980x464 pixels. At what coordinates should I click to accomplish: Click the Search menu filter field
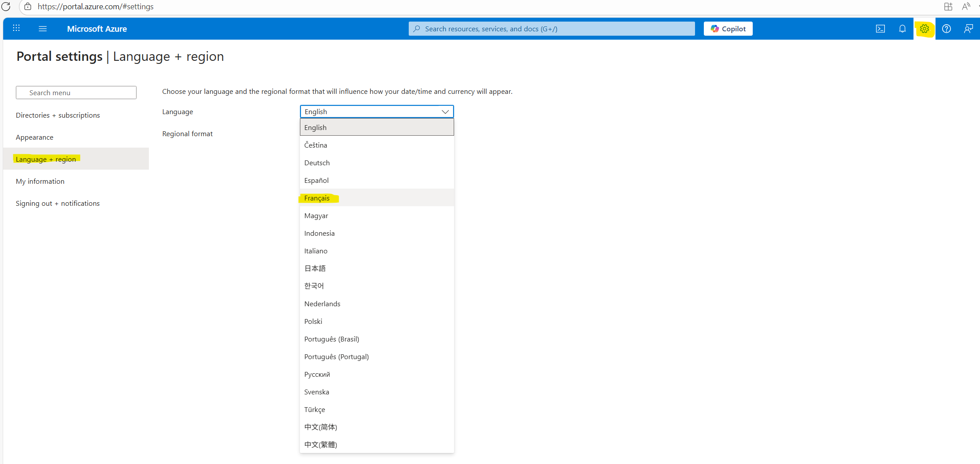pos(76,93)
